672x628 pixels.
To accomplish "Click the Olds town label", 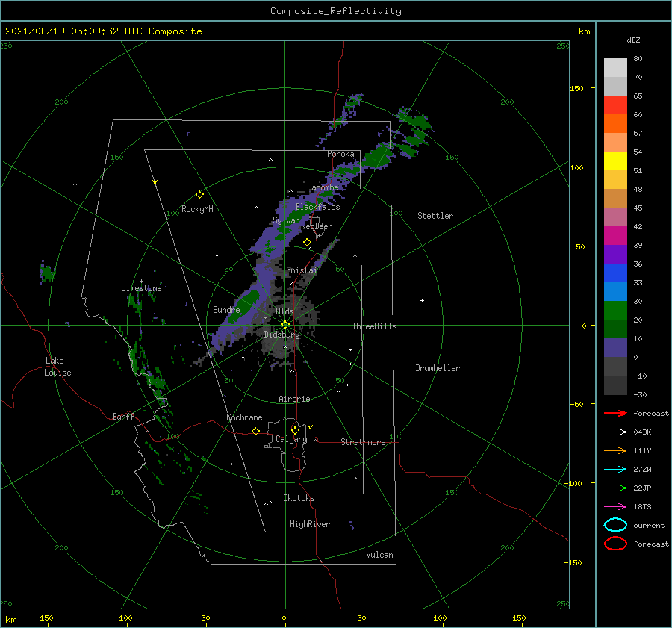I will [x=284, y=311].
